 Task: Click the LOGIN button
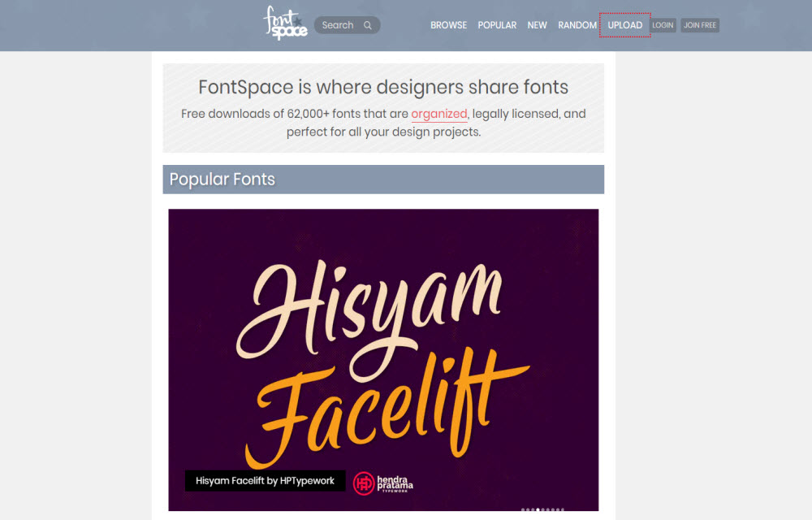pyautogui.click(x=663, y=25)
